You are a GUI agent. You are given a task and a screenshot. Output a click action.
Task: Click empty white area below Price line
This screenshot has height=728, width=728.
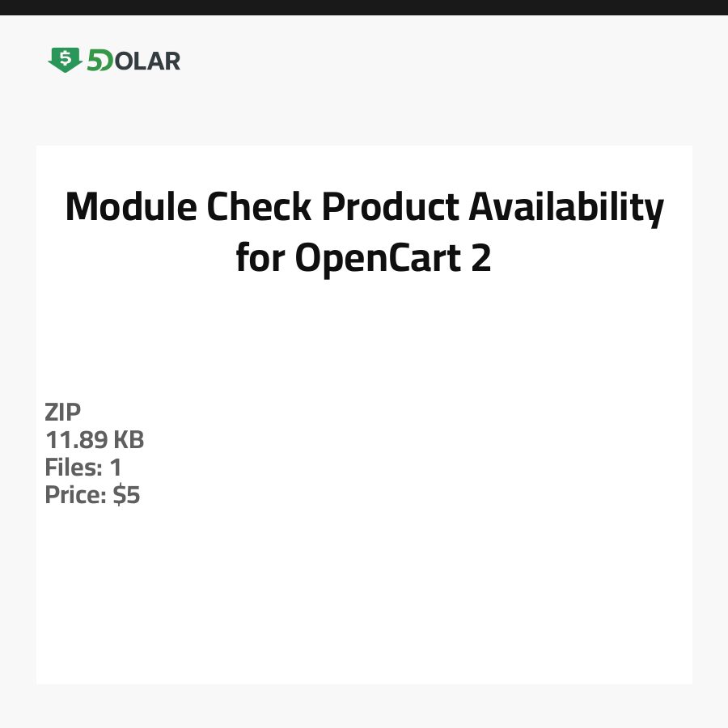(364, 590)
